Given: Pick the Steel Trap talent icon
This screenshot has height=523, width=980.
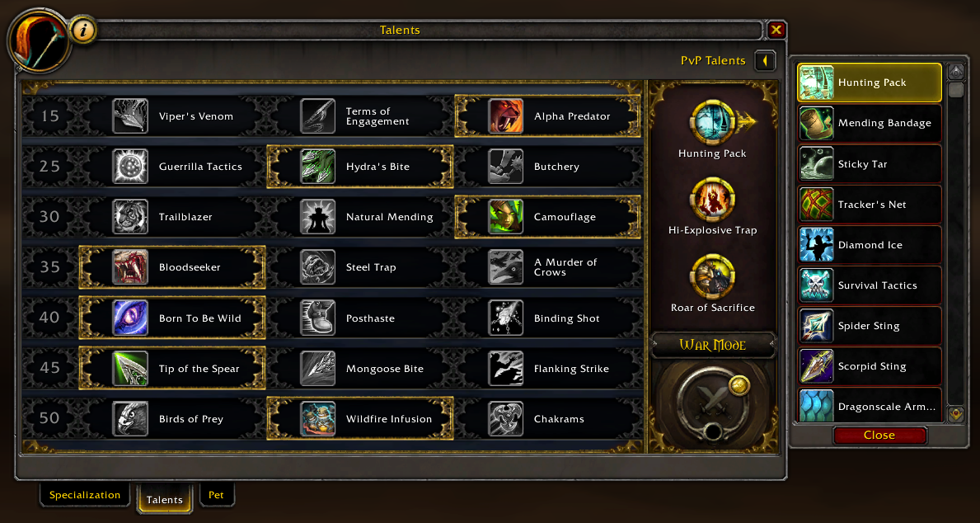Looking at the screenshot, I should pyautogui.click(x=317, y=267).
